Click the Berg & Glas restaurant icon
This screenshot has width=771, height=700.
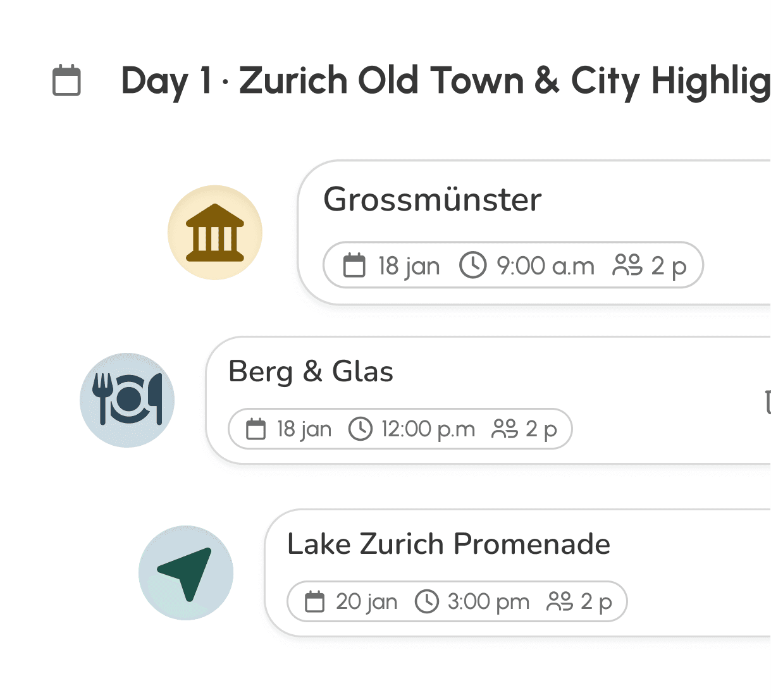127,400
